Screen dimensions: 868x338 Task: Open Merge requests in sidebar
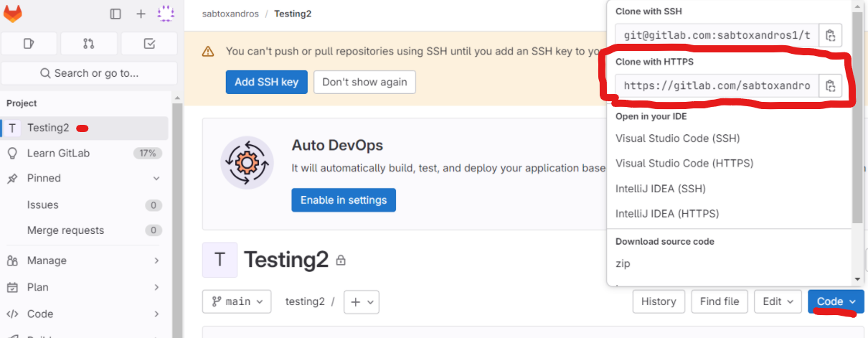click(85, 230)
